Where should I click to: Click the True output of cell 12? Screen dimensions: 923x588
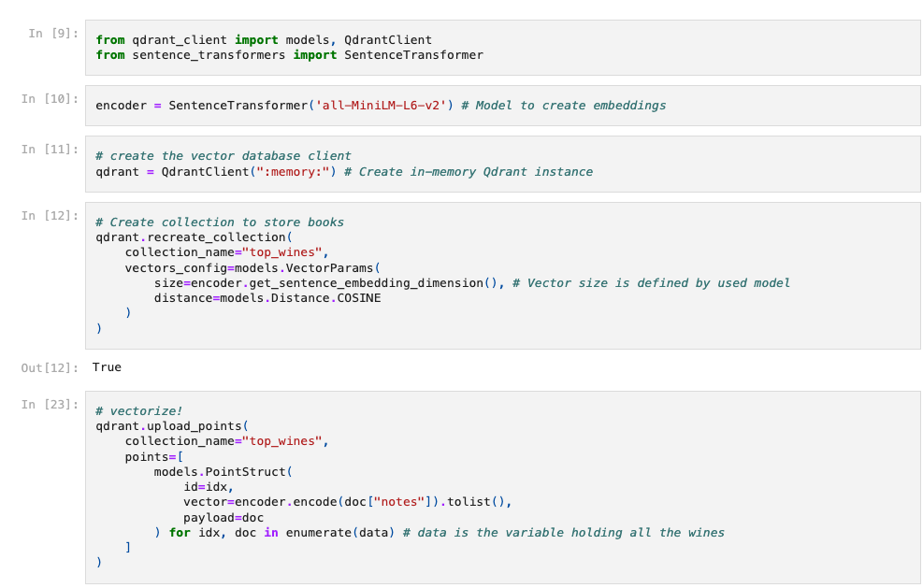coord(107,367)
